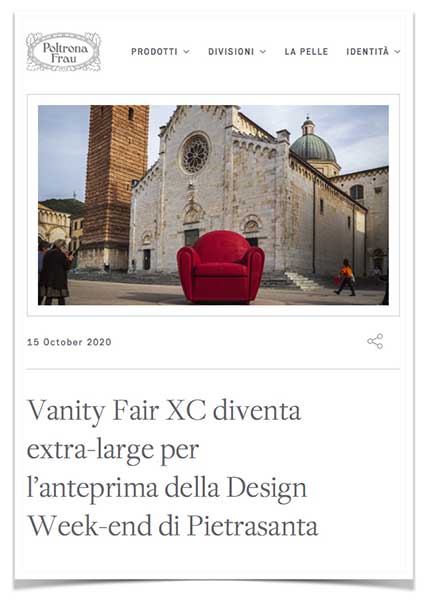Click the word 'Pietrasanta' in the headline
This screenshot has width=425, height=600.
tap(252, 526)
